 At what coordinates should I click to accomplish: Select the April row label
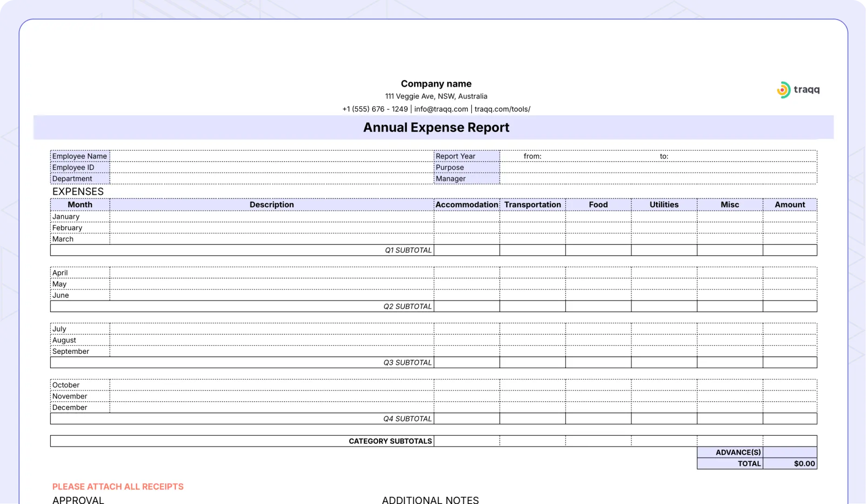click(x=60, y=273)
